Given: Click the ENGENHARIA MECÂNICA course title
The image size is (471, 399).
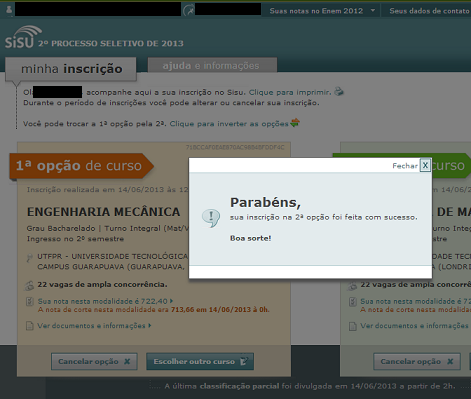Looking at the screenshot, I should [x=104, y=212].
